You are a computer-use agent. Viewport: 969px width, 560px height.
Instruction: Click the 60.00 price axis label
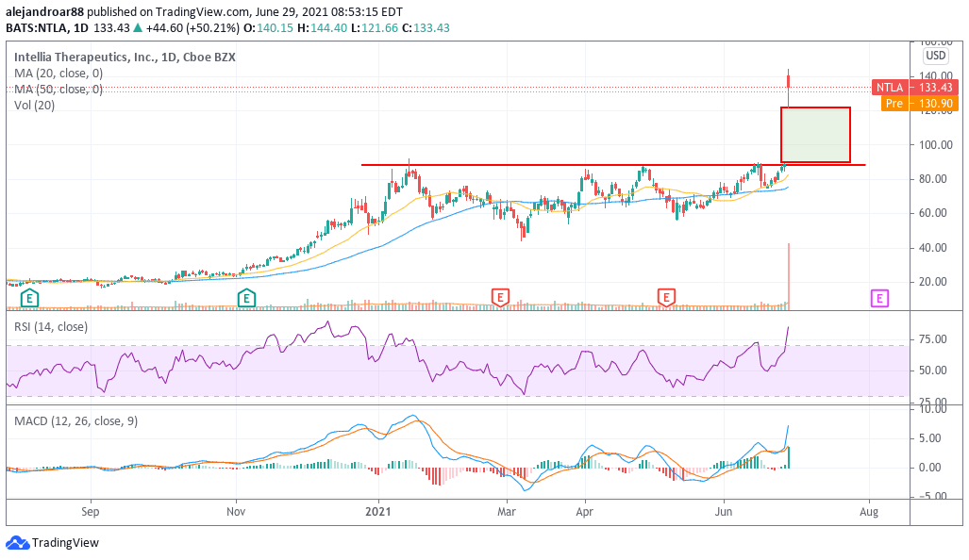pyautogui.click(x=932, y=213)
